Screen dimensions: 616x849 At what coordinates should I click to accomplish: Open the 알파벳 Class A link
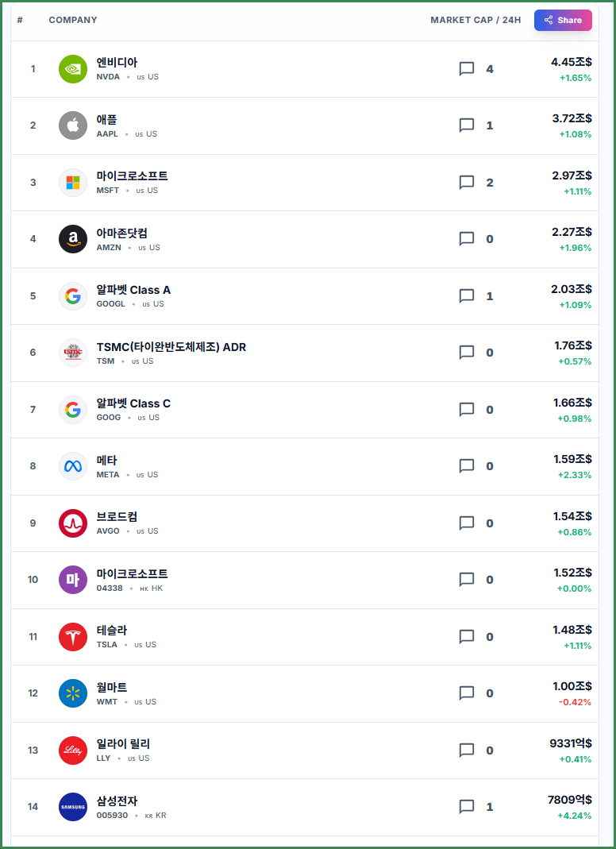click(x=133, y=290)
